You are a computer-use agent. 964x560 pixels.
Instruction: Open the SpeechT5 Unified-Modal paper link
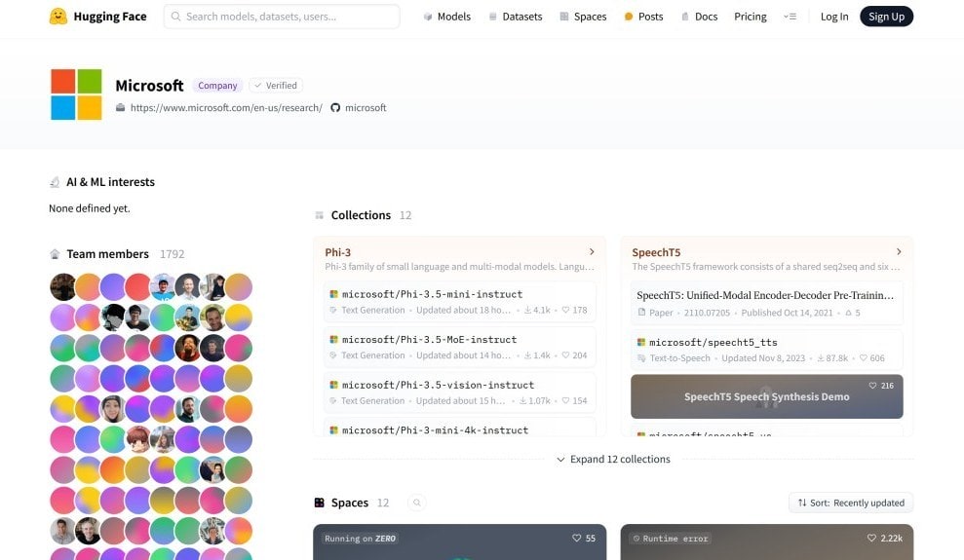(x=767, y=303)
